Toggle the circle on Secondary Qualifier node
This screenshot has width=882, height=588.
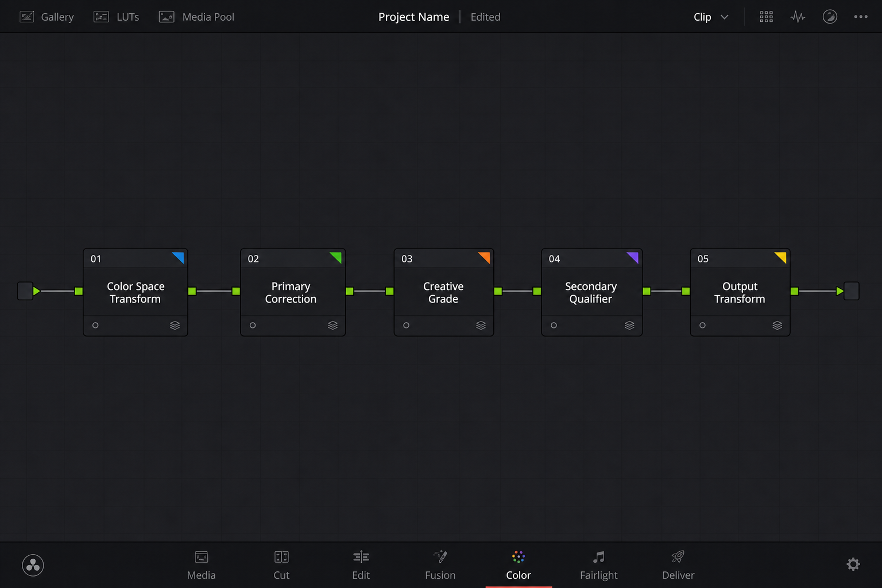point(554,325)
